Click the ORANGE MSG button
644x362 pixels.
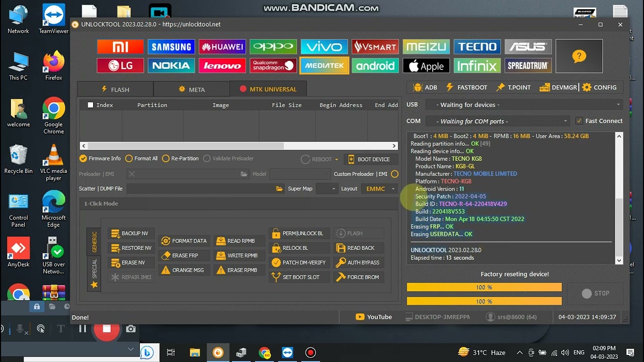[184, 270]
